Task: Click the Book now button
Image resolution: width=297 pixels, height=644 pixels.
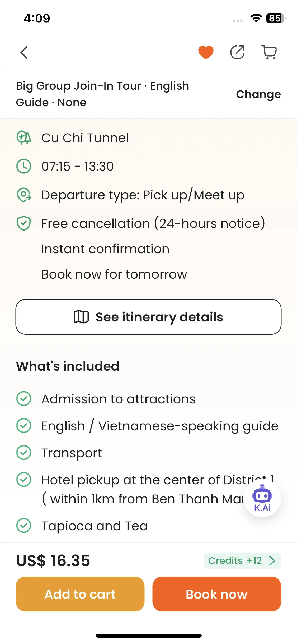Action: click(217, 594)
